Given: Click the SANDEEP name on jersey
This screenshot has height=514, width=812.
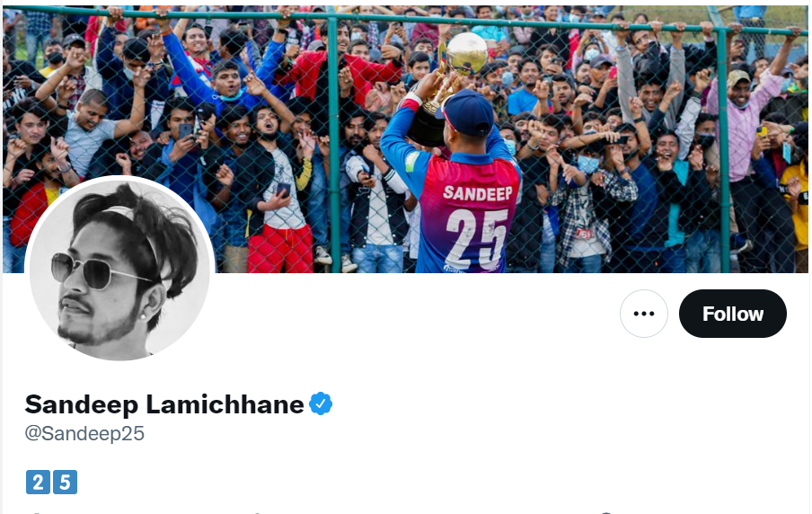Looking at the screenshot, I should [478, 192].
